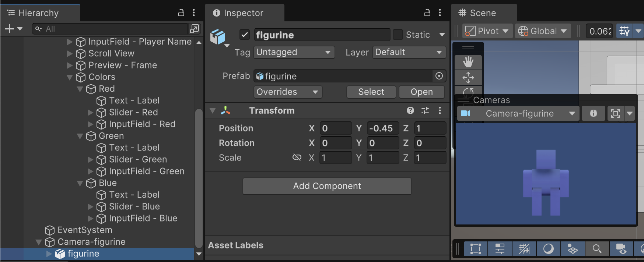Select the Move tool in Scene
Screen dimensions: 644x262
[468, 77]
